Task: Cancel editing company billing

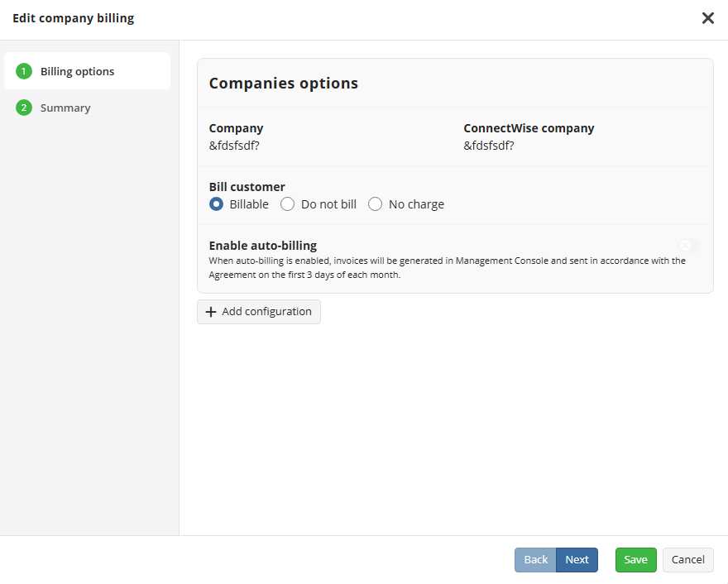Action: [688, 560]
